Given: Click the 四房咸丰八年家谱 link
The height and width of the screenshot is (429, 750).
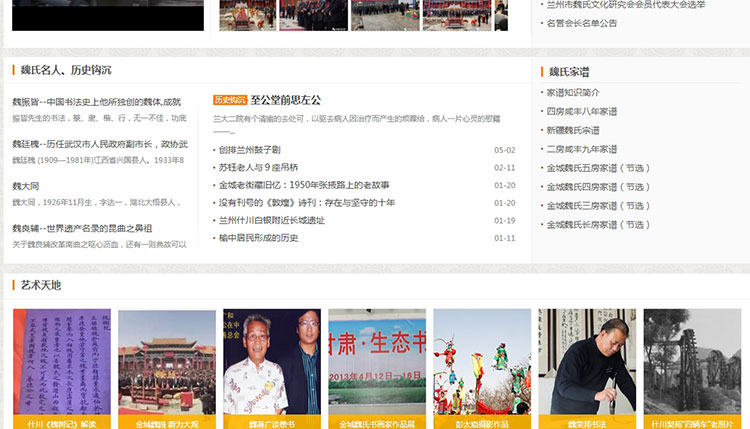Looking at the screenshot, I should pyautogui.click(x=581, y=111).
